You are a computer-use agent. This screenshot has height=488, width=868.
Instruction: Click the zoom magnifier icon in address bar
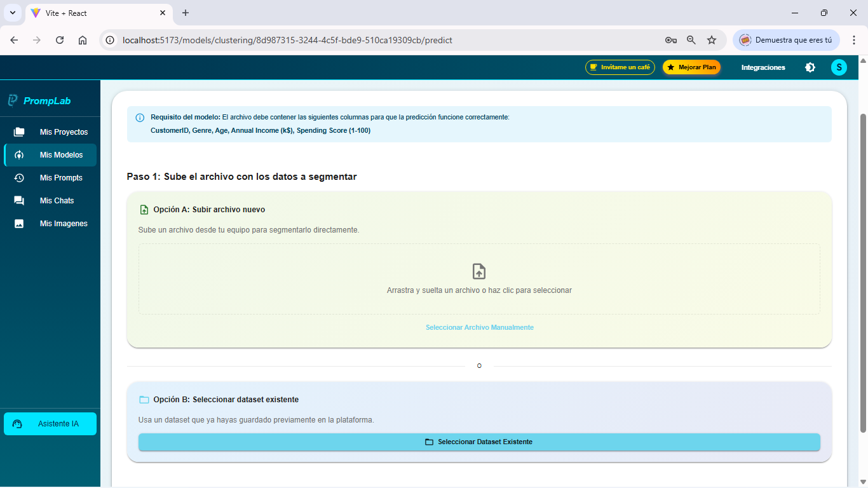(x=691, y=40)
